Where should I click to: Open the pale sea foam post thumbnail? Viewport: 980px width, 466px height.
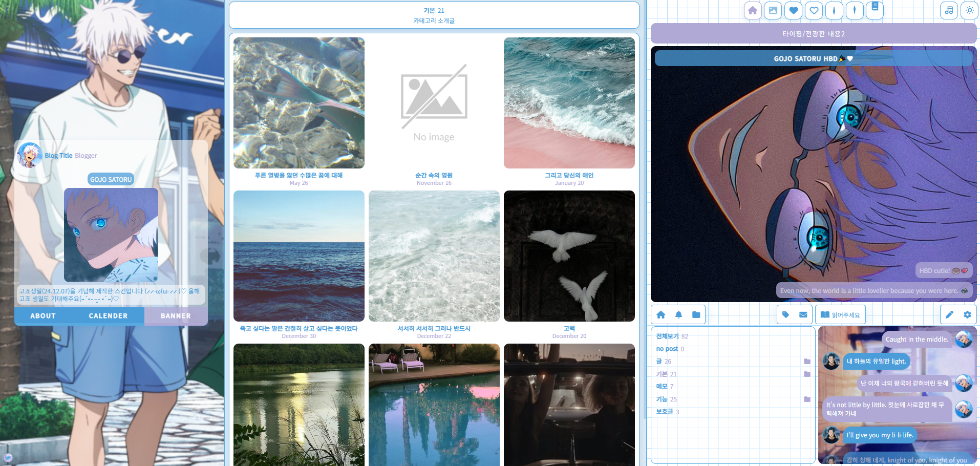pos(434,256)
